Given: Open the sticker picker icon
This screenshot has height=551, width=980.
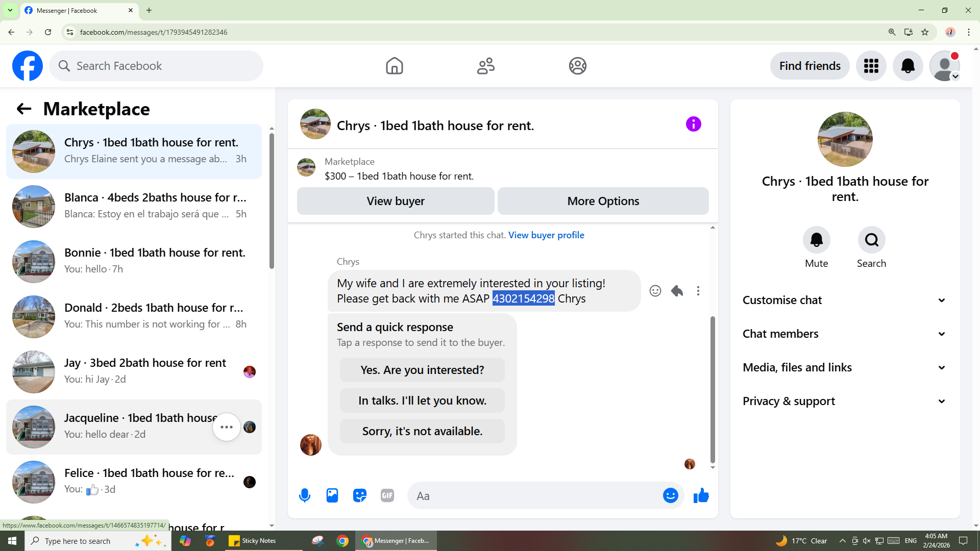Looking at the screenshot, I should [x=360, y=495].
